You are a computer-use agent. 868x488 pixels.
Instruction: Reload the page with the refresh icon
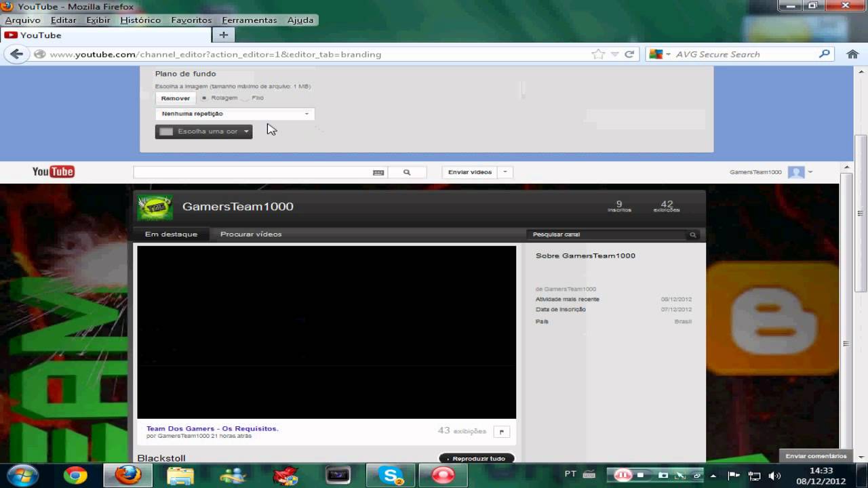(x=629, y=54)
